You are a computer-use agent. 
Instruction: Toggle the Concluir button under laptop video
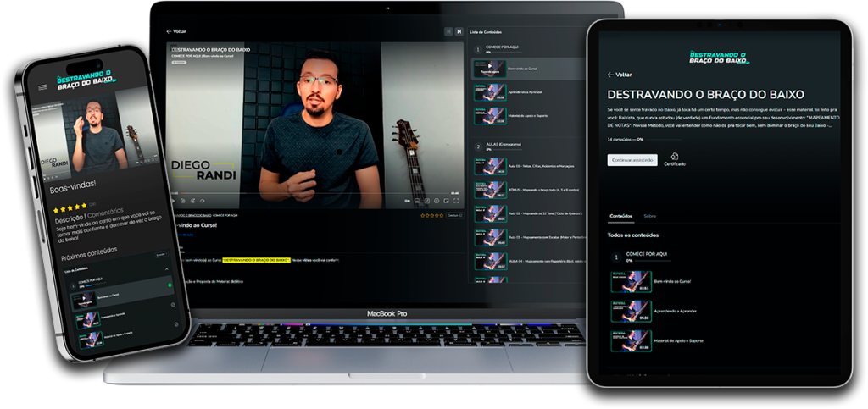click(x=454, y=215)
